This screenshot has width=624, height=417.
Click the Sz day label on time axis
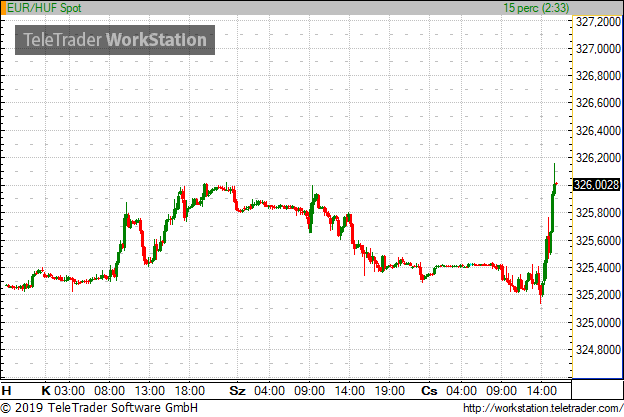[x=238, y=391]
